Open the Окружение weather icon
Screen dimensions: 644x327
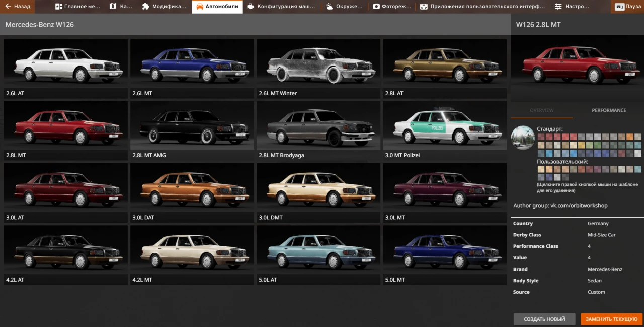pyautogui.click(x=329, y=7)
